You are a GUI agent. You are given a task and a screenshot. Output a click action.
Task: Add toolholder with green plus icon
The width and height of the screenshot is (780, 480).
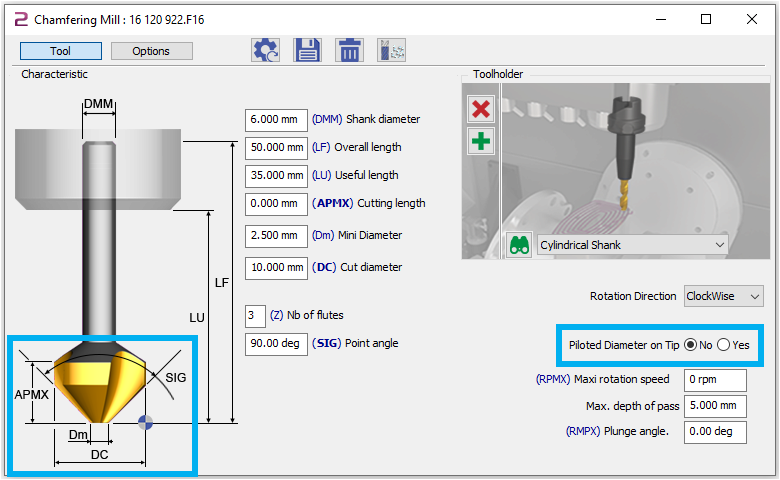(481, 140)
